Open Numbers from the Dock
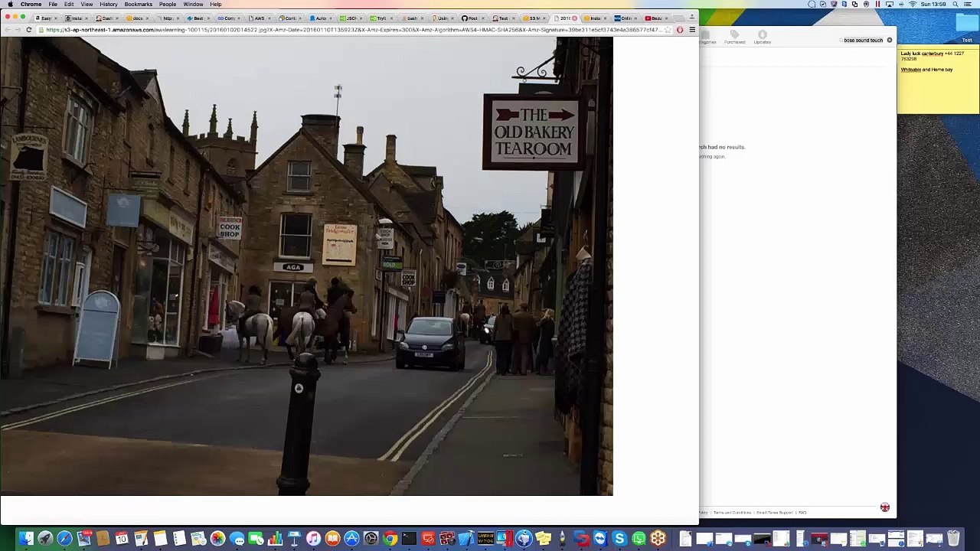 click(x=275, y=539)
